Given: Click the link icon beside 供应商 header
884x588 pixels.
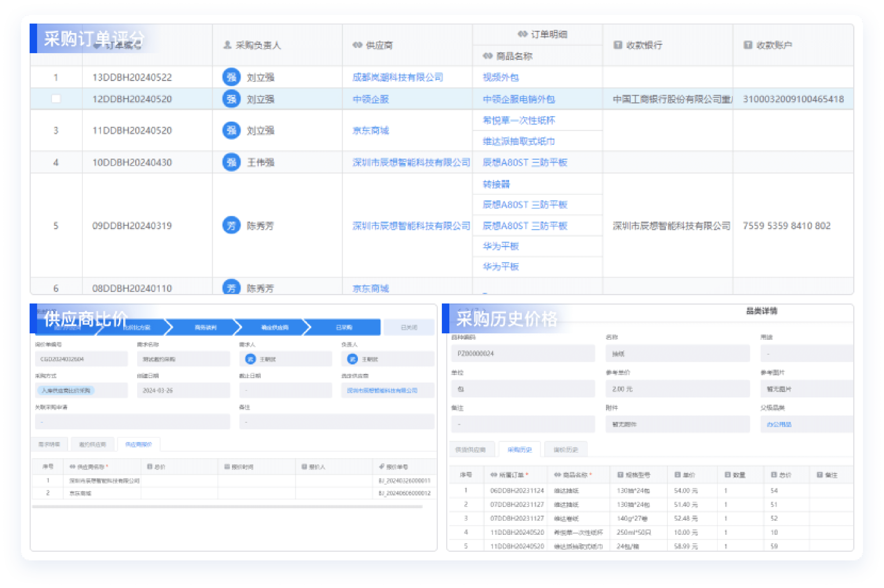Looking at the screenshot, I should coord(357,45).
